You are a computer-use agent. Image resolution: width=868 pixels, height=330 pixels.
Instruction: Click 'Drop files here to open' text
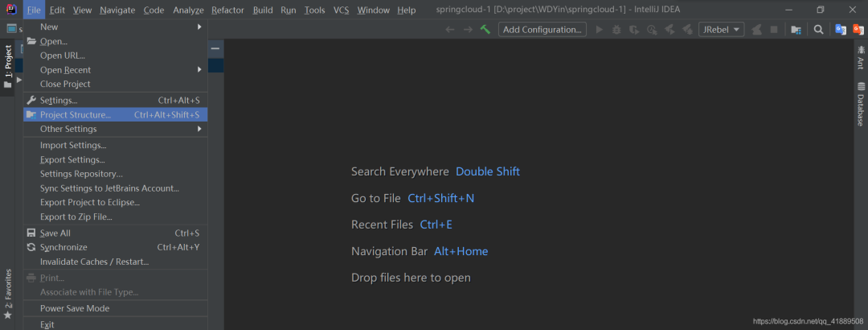[x=411, y=278]
